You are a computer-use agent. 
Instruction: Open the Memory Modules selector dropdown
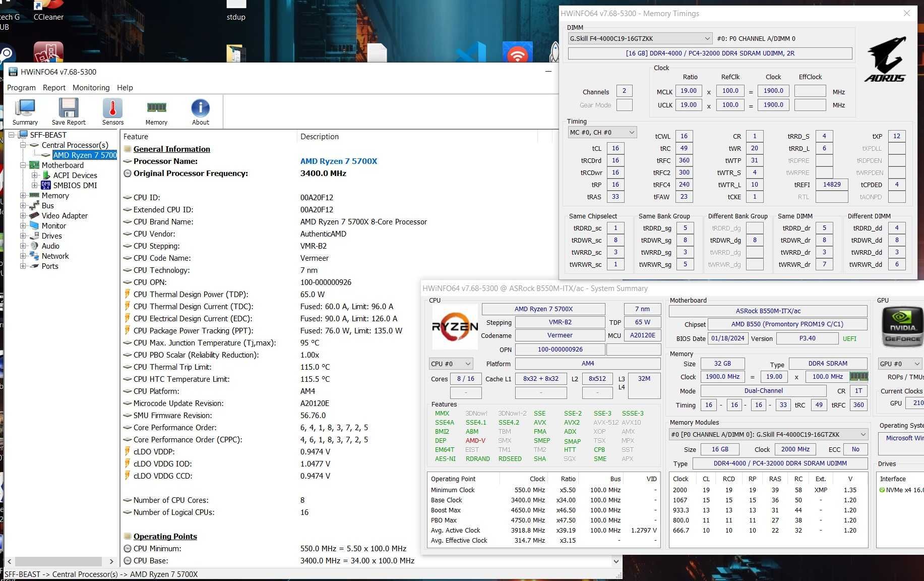point(768,434)
